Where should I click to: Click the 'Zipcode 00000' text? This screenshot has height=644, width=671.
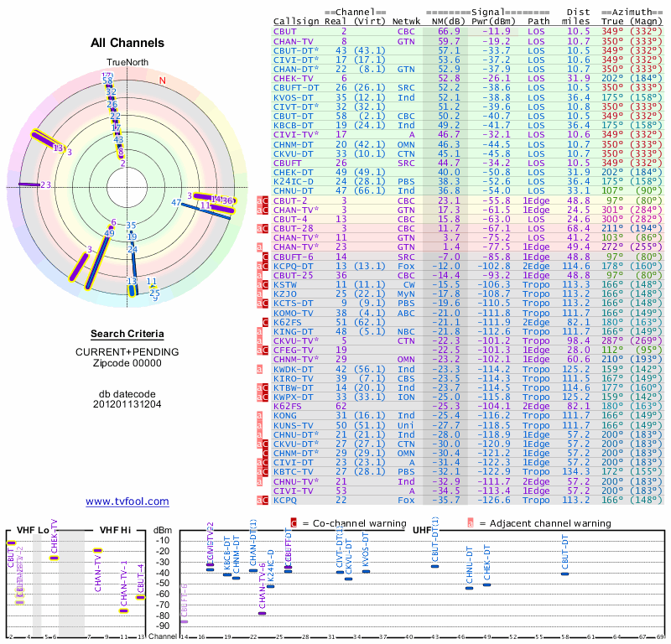coord(127,363)
